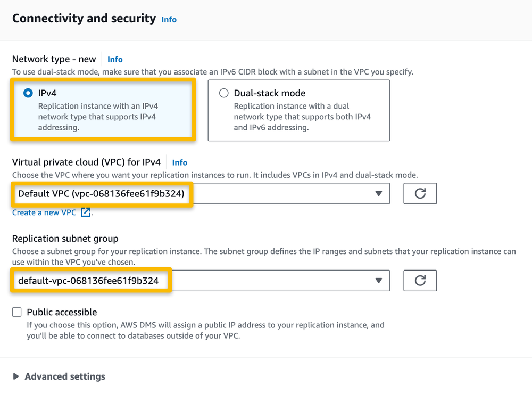
Task: Click Info beside Network type - new
Action: pyautogui.click(x=115, y=59)
